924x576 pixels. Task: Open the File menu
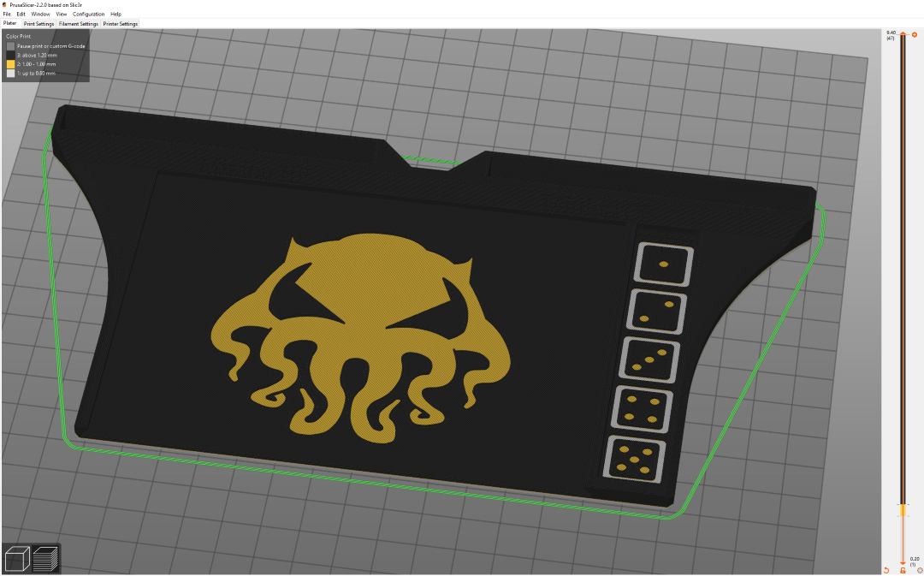click(7, 15)
